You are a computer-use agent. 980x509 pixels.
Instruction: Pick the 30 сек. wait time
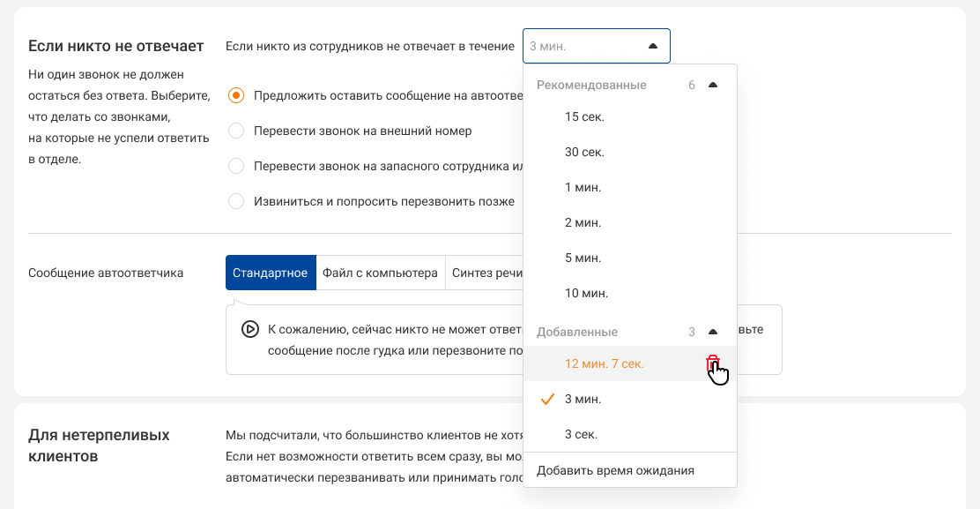point(584,152)
